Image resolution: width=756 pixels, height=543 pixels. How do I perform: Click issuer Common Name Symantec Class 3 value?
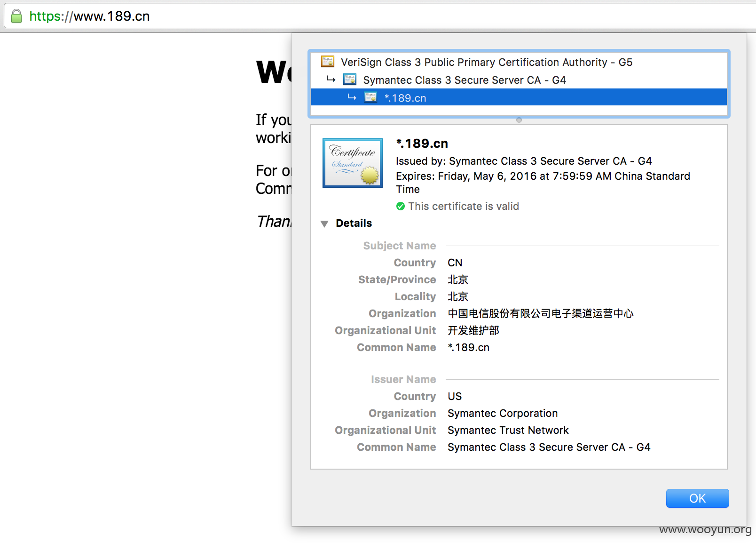coord(549,447)
